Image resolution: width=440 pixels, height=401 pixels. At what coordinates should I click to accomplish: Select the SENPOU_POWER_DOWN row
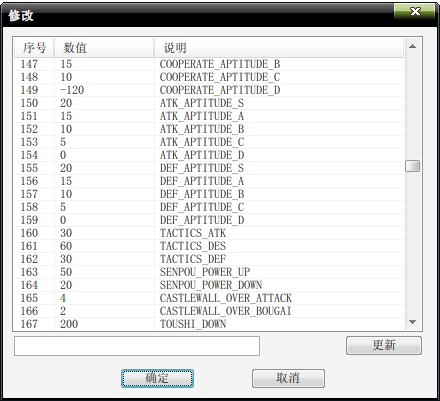click(209, 285)
